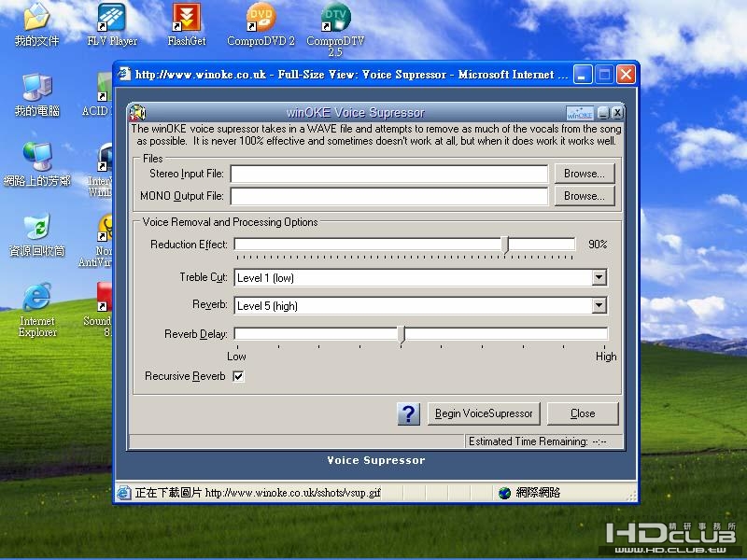Click the 90% reduction value text
This screenshot has width=747, height=560.
(598, 245)
